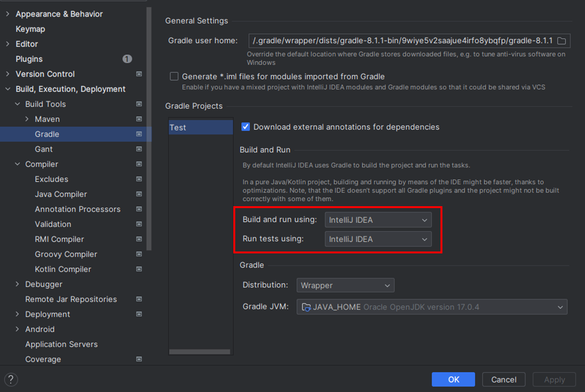Click project-level settings icon next to Annotation Processors

tap(139, 209)
